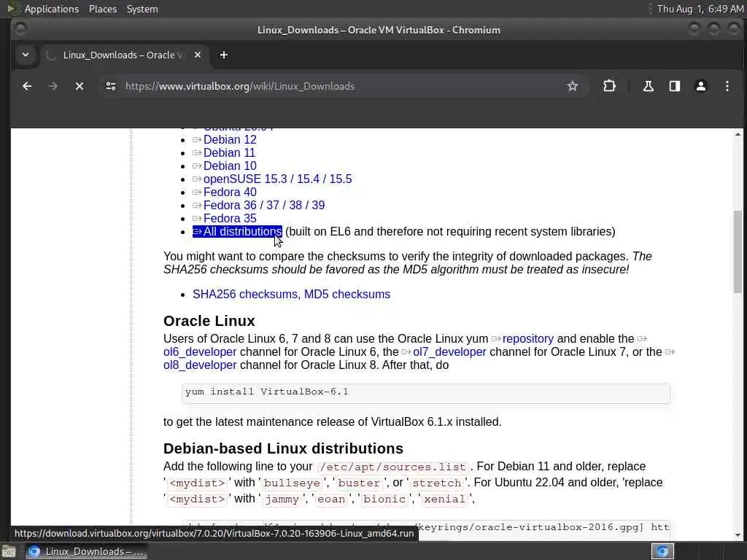This screenshot has height=560, width=747.
Task: Open the Extensions puzzle icon
Action: pos(609,86)
